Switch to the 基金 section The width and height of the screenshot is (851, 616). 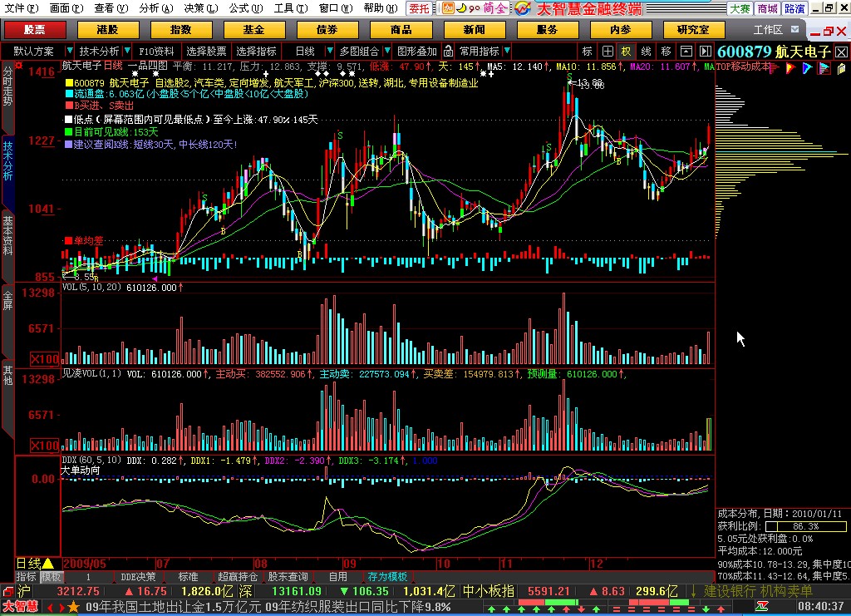pos(254,30)
